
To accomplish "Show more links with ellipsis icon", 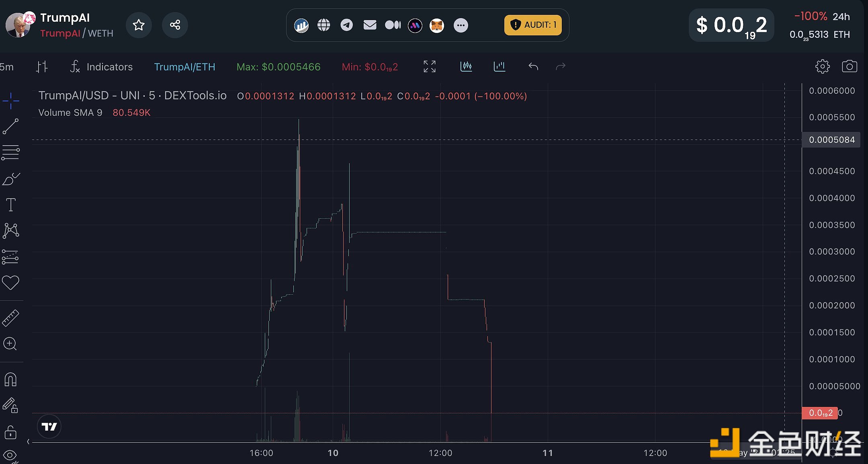I will pyautogui.click(x=461, y=26).
